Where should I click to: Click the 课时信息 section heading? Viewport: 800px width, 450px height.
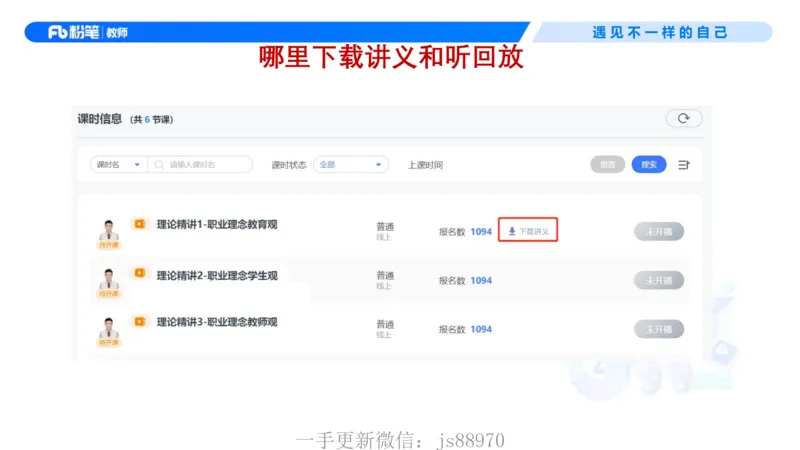[99, 119]
